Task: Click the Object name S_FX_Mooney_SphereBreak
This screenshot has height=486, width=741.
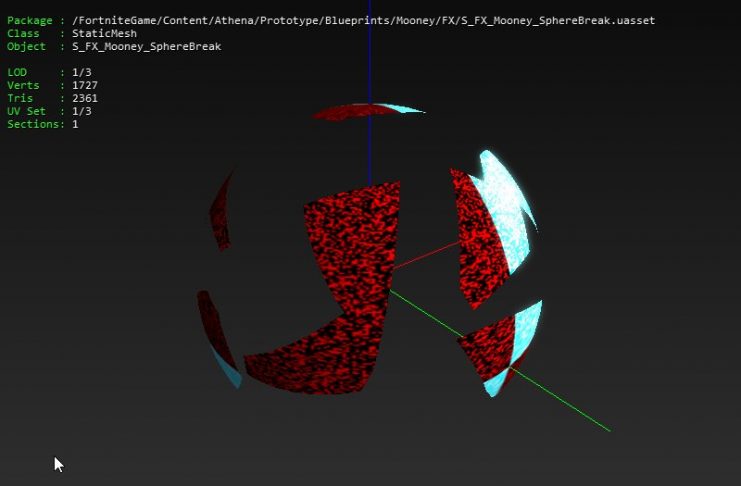Action: coord(146,46)
